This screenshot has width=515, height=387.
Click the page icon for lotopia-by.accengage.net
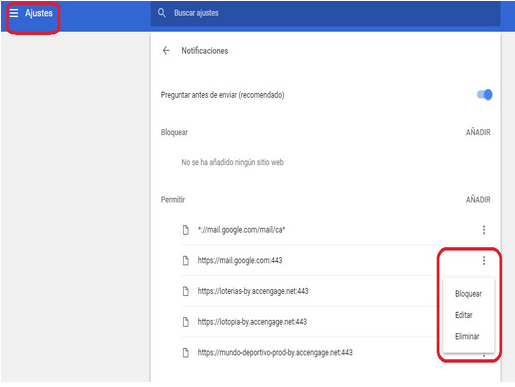pos(186,322)
